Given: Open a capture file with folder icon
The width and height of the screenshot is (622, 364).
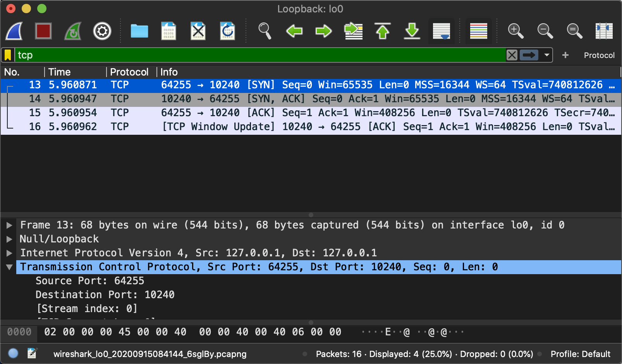Looking at the screenshot, I should [139, 31].
